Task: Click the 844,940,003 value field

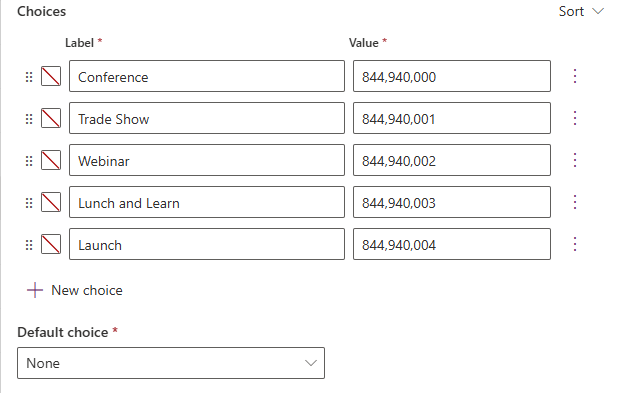Action: tap(452, 202)
